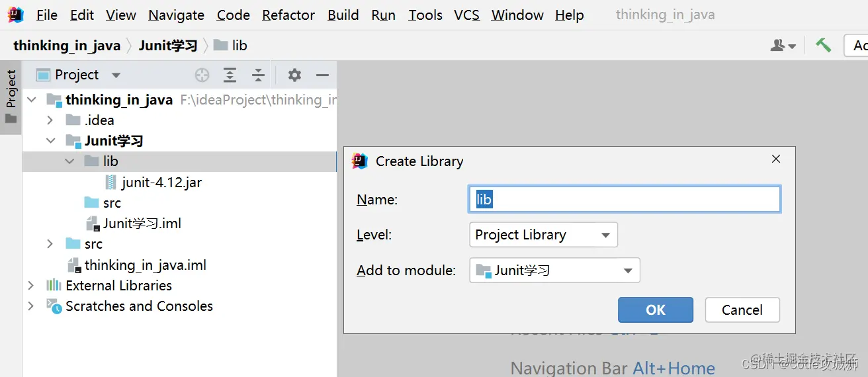
Task: Hide the Project panel with minus icon
Action: [x=322, y=75]
